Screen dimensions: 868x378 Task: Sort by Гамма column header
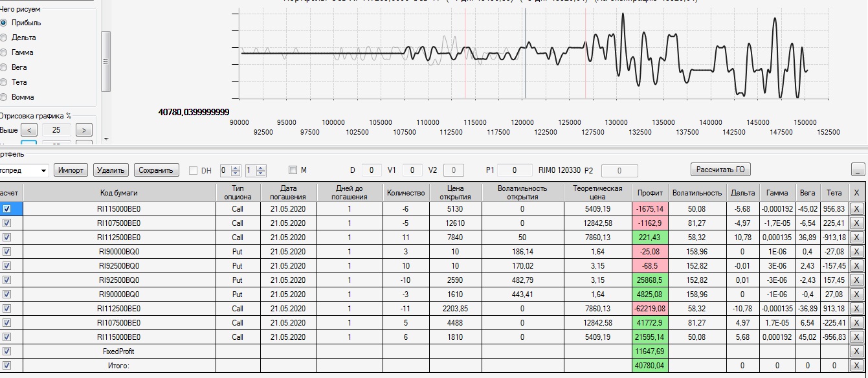pos(777,193)
